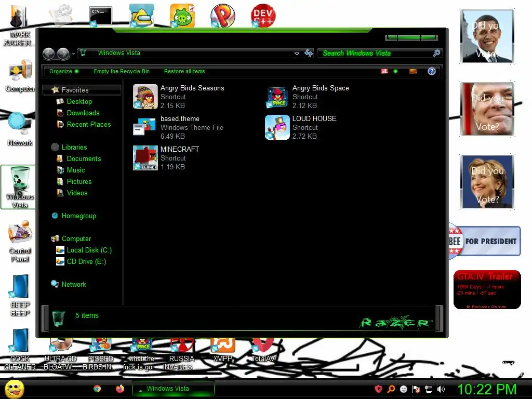532x399 pixels.
Task: Open Firefox from the taskbar
Action: [120, 389]
